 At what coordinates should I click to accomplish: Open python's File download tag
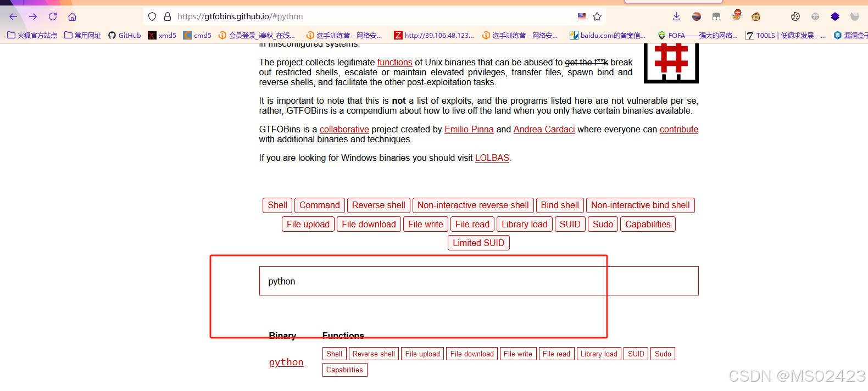click(x=472, y=354)
